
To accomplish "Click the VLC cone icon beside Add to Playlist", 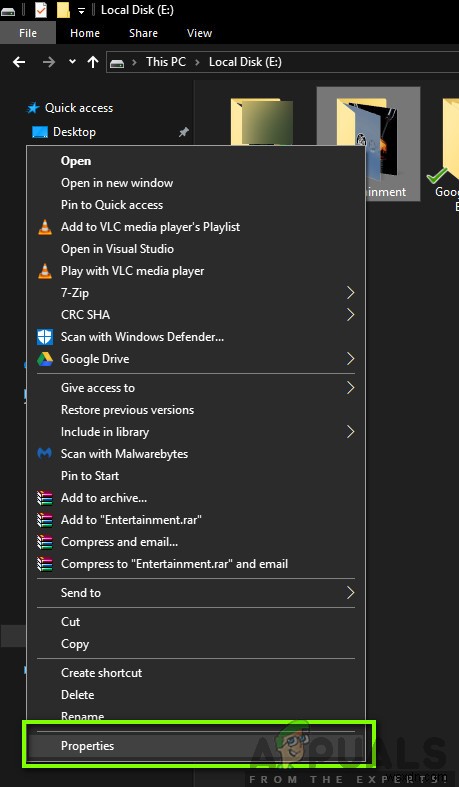I will 45,227.
